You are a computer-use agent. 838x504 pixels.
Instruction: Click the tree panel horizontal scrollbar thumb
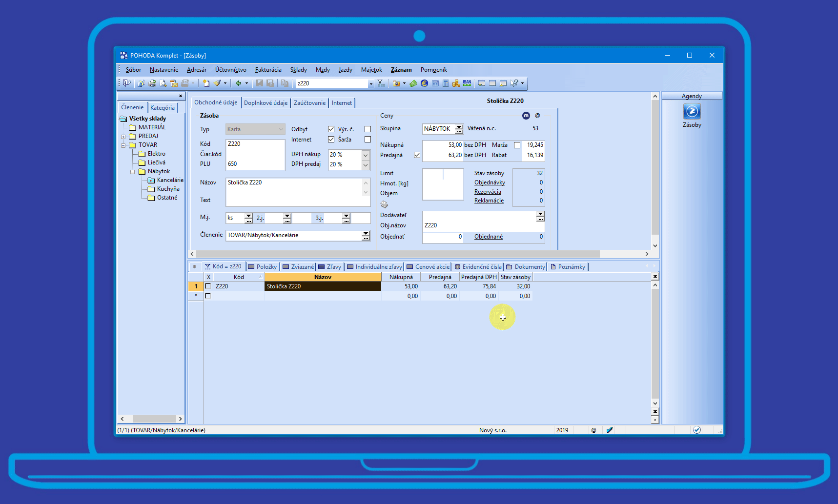[154, 419]
